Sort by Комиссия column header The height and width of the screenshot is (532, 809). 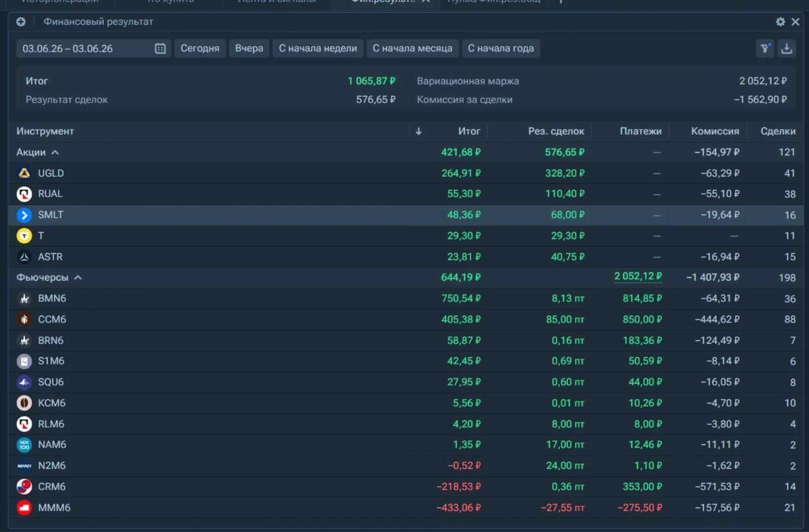715,131
